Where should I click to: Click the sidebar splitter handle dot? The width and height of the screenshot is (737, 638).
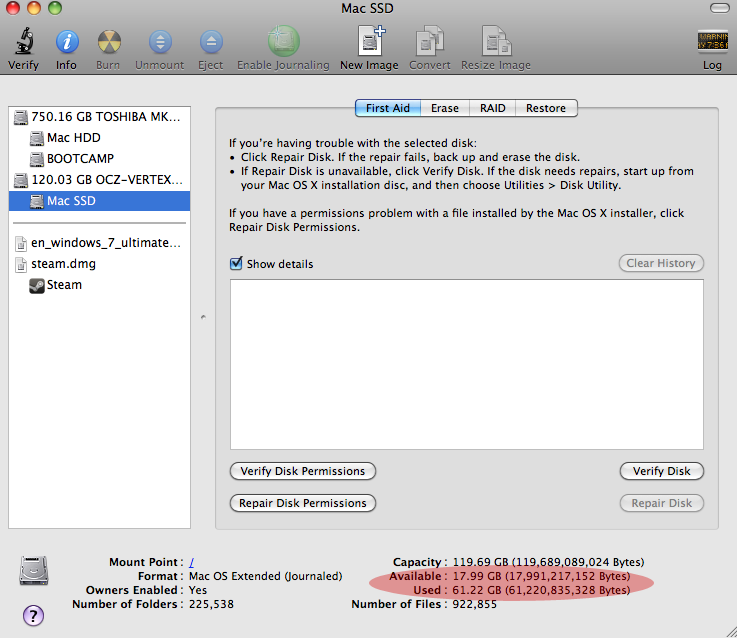click(x=203, y=317)
